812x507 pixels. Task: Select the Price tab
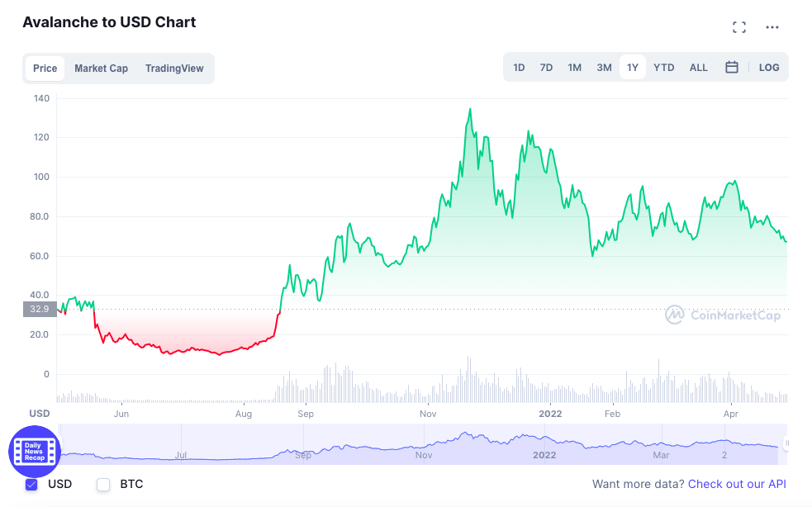[45, 69]
